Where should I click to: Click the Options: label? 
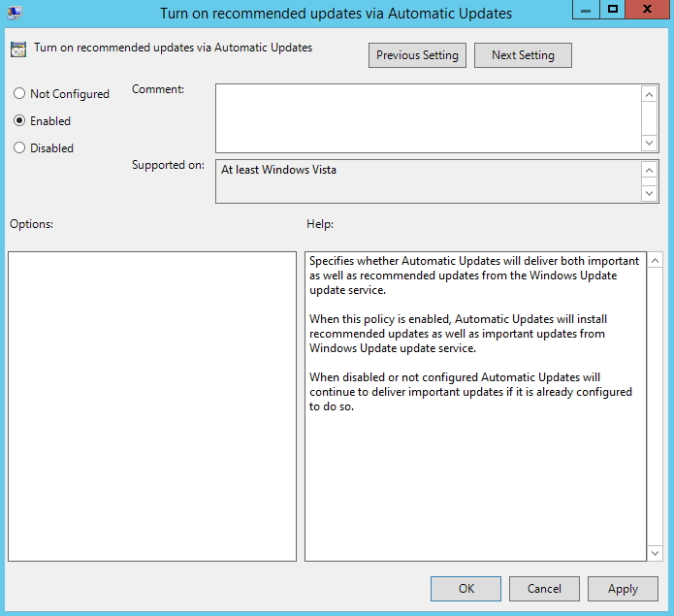(x=31, y=224)
